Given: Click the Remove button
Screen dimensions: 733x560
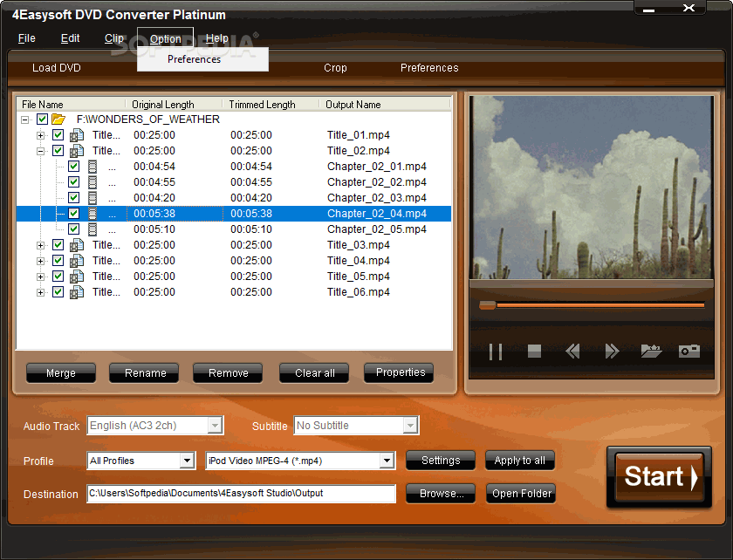Looking at the screenshot, I should tap(228, 373).
